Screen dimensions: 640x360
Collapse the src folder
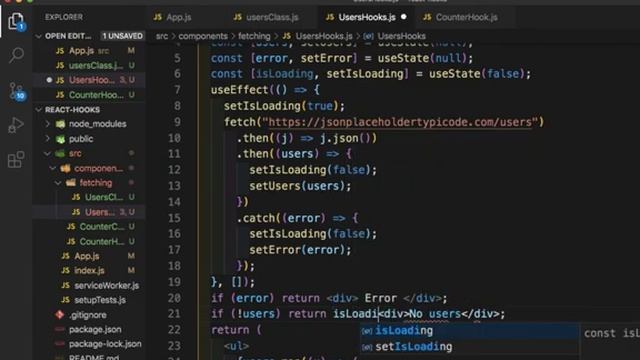48,153
